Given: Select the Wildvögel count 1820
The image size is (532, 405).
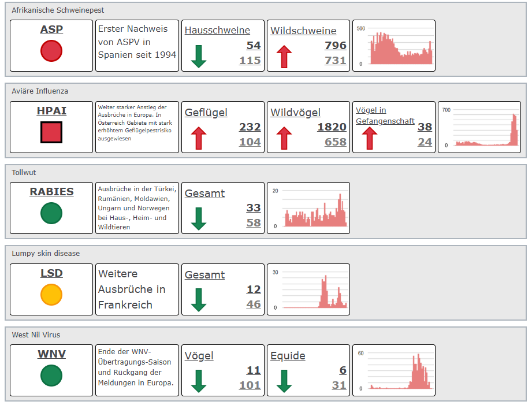Looking at the screenshot, I should [x=332, y=127].
